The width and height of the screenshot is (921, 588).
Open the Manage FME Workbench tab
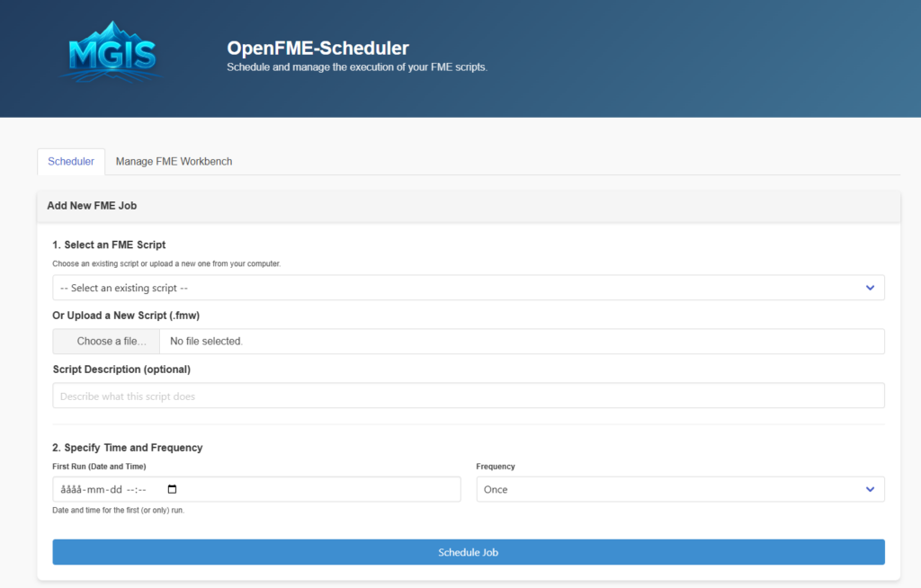(x=174, y=162)
